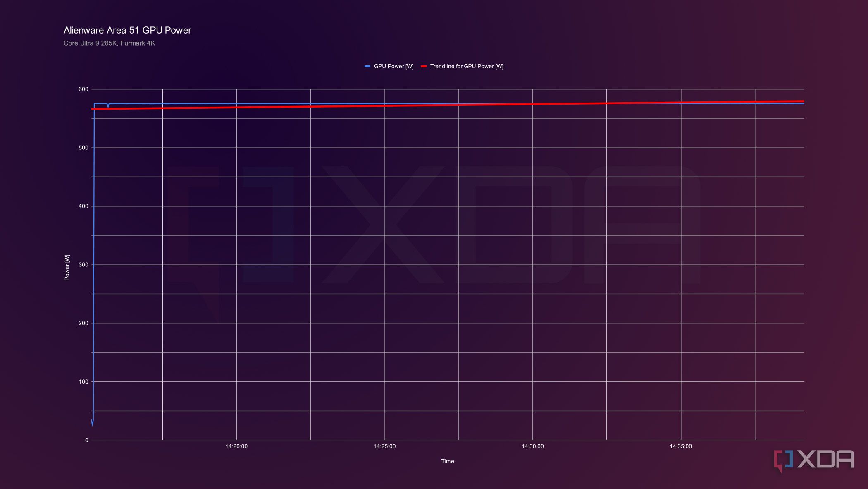The image size is (868, 489).
Task: Select the GPU Power [W] legend label
Action: [393, 66]
